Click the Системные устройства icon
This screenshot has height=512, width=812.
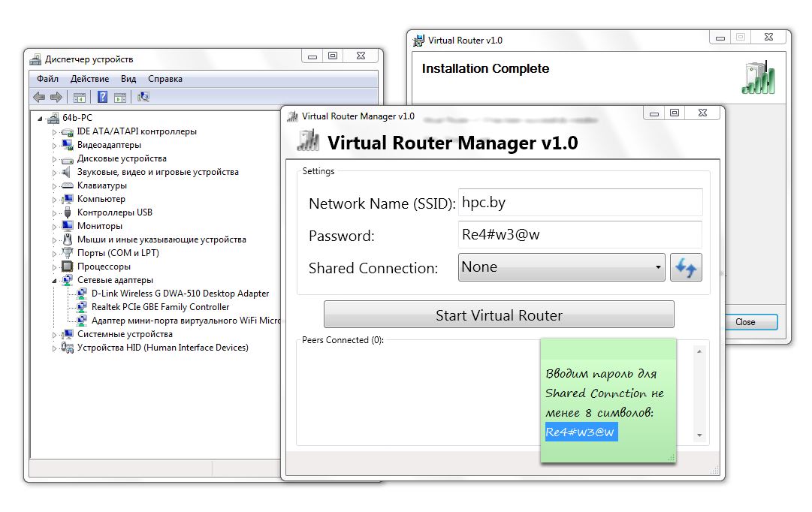coord(68,334)
